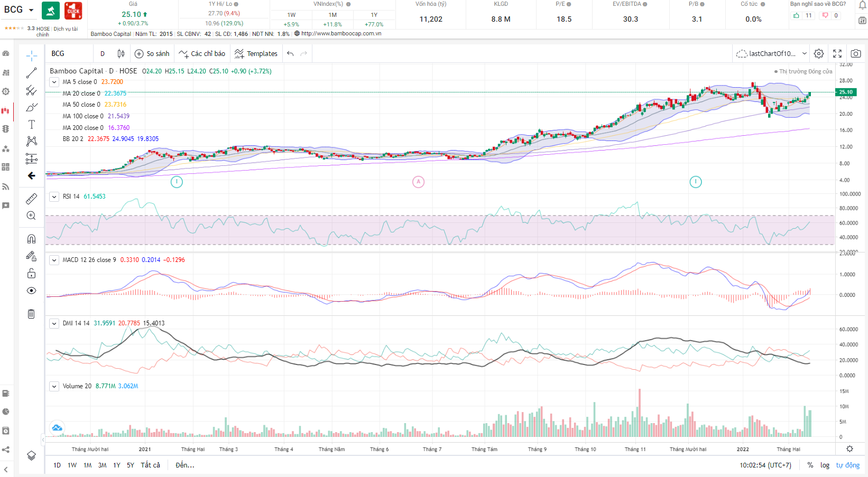Select the 1W time range
This screenshot has width=868, height=477.
[x=72, y=465]
